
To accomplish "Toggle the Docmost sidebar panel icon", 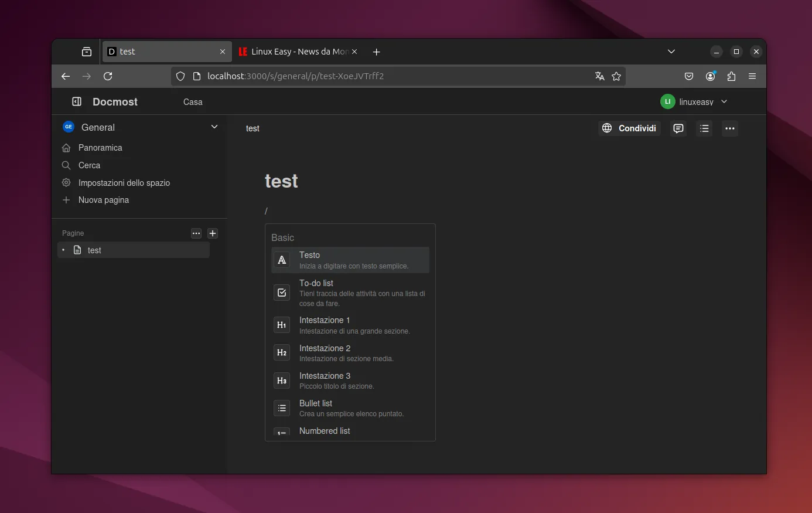I will point(77,101).
